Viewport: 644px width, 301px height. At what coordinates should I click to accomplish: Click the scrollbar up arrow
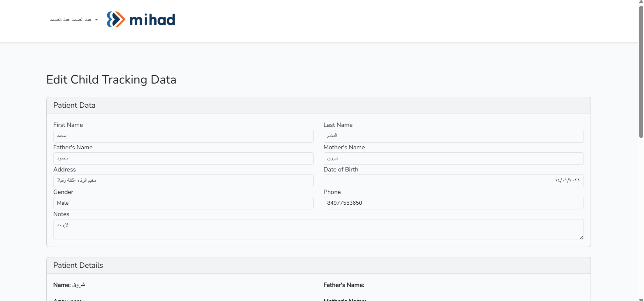(x=641, y=2)
